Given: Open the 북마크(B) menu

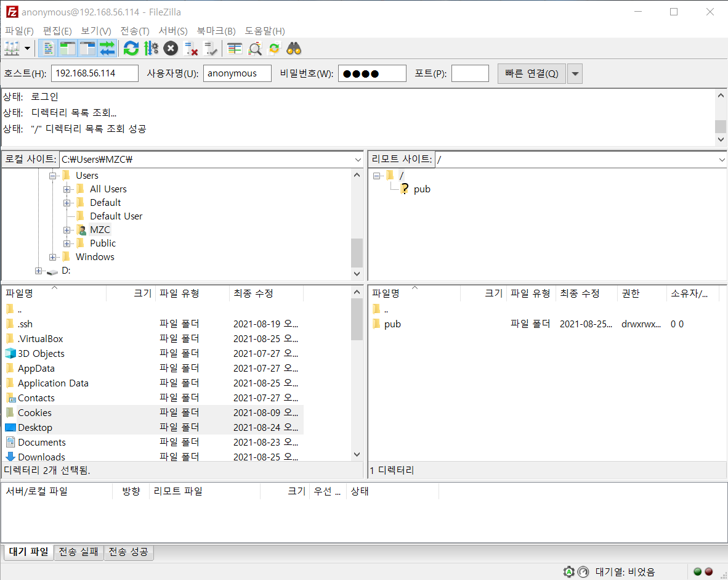Looking at the screenshot, I should pos(216,31).
